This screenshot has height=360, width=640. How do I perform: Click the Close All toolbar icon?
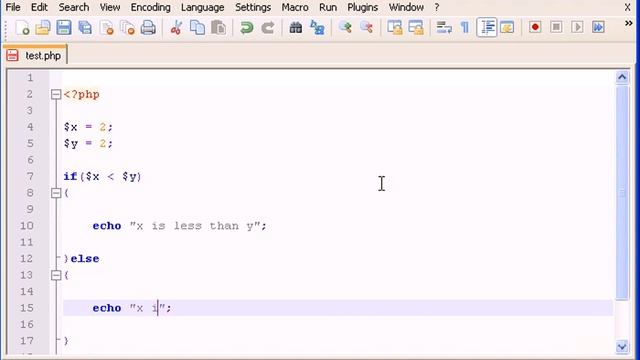click(x=127, y=28)
